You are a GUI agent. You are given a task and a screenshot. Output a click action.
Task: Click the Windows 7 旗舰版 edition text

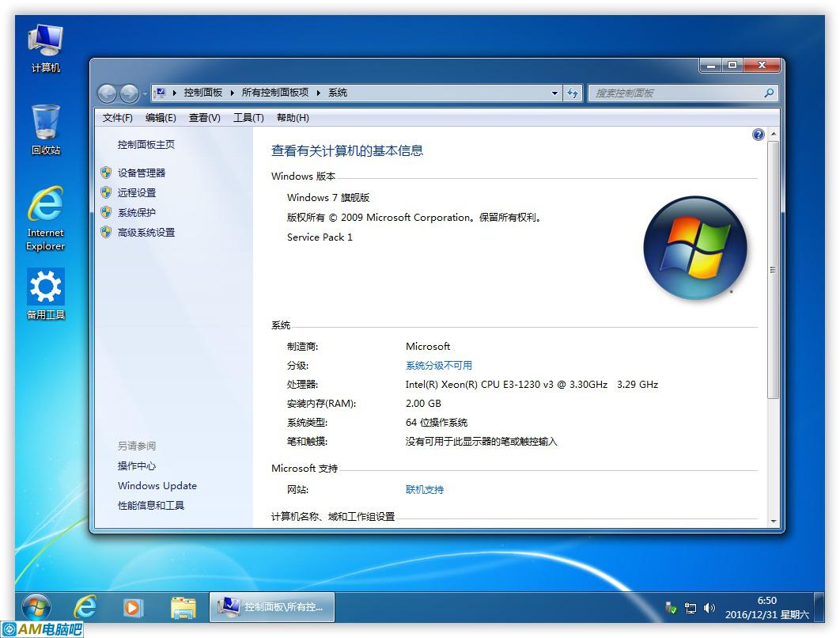[328, 197]
